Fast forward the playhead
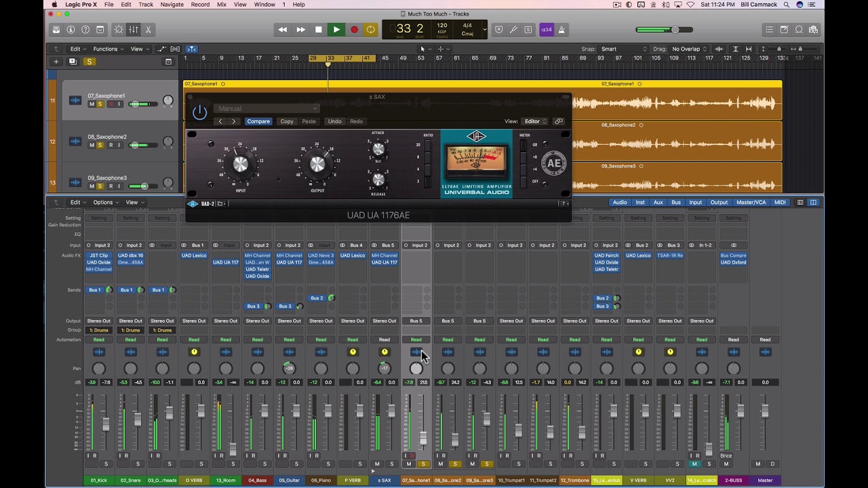The width and height of the screenshot is (868, 488). [301, 29]
